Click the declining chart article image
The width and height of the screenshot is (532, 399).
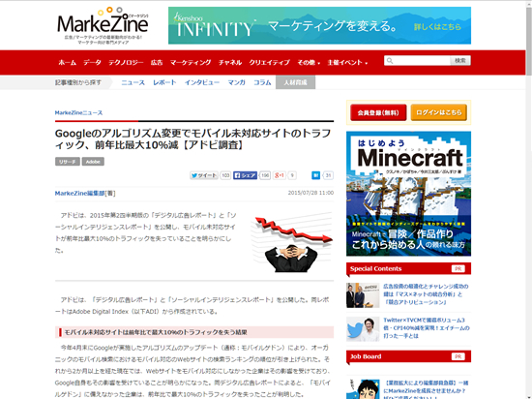click(x=292, y=242)
